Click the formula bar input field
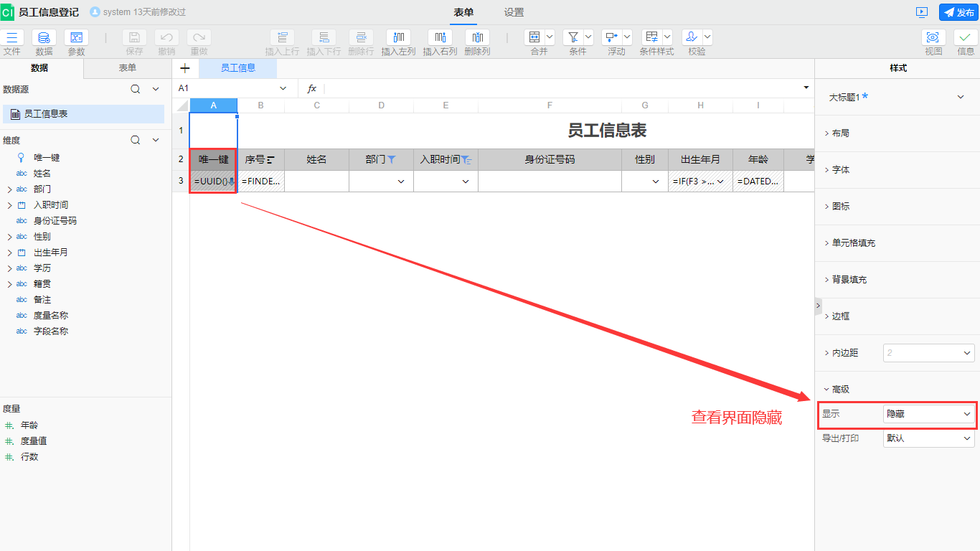The image size is (980, 551). [560, 88]
